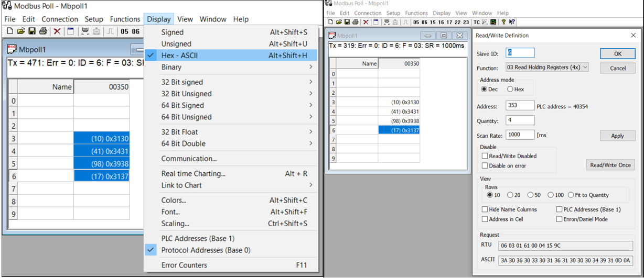The height and width of the screenshot is (278, 644).
Task: Click Print icon in Tx = 319 window
Action: click(355, 22)
